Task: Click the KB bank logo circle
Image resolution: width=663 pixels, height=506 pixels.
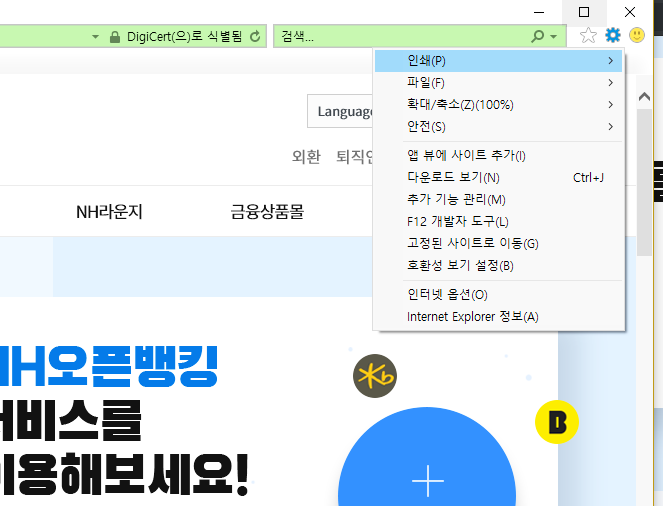Action: click(375, 376)
